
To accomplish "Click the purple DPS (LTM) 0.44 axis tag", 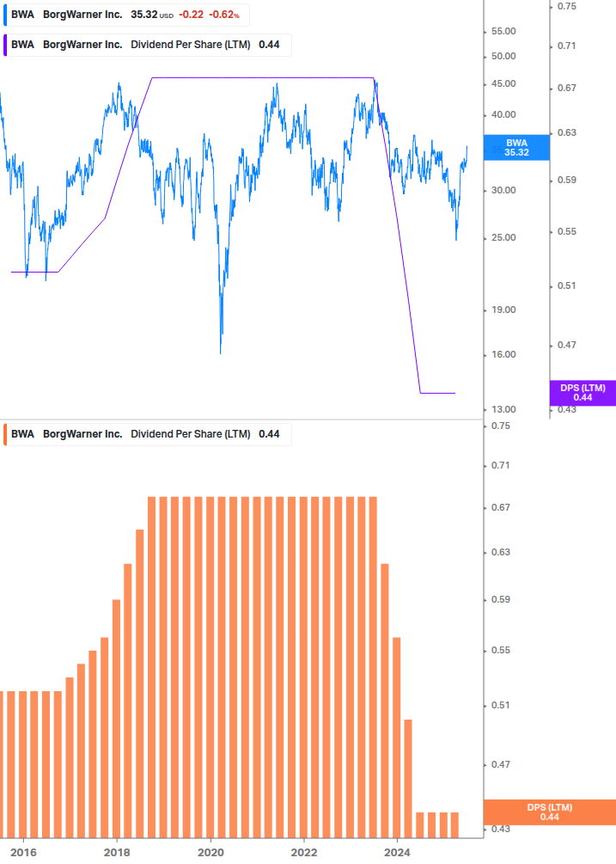I will [x=582, y=393].
